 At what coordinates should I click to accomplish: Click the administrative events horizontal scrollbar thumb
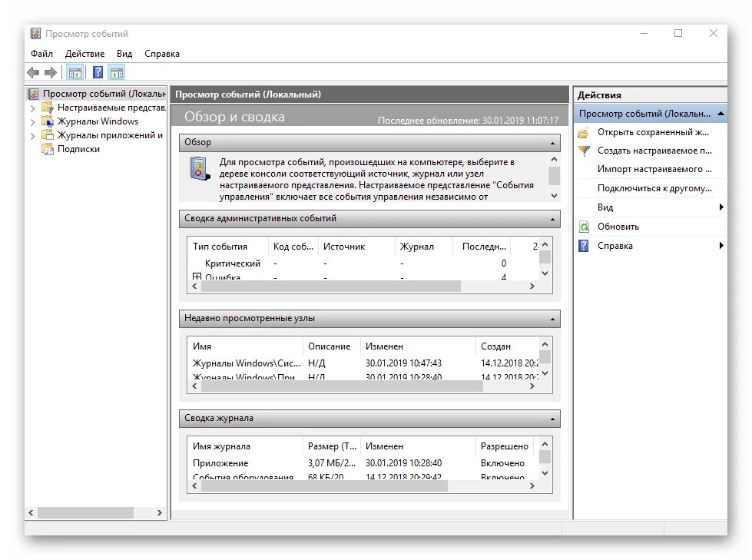[331, 287]
